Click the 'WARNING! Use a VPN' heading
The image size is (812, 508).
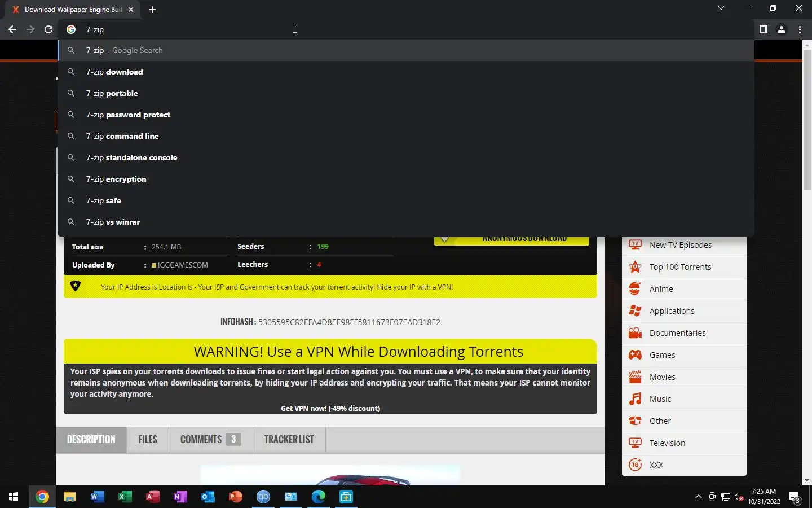pyautogui.click(x=359, y=352)
